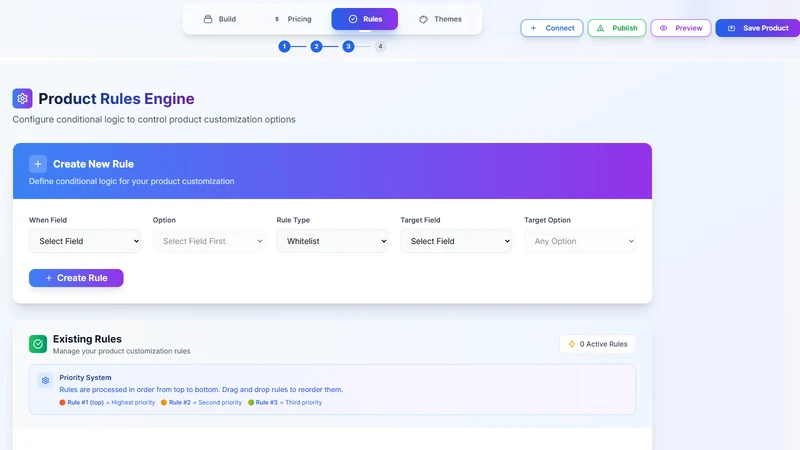
Task: Click the 'Rule #1 (top)' legend label
Action: (85, 403)
